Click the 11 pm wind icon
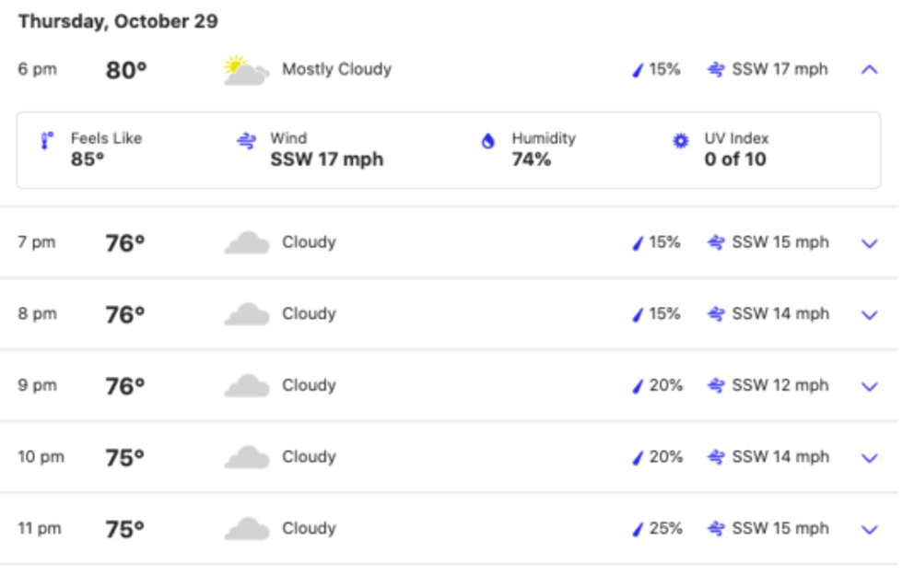903x588 pixels. pyautogui.click(x=716, y=529)
